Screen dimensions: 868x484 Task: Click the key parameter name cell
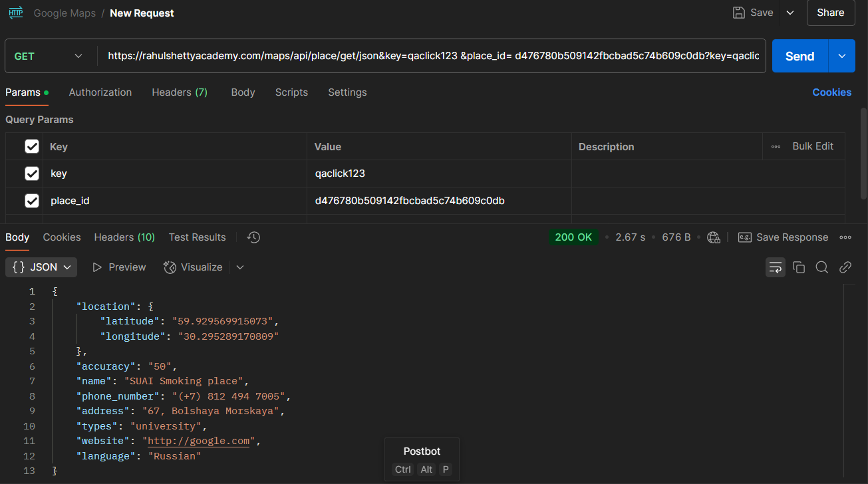click(175, 174)
